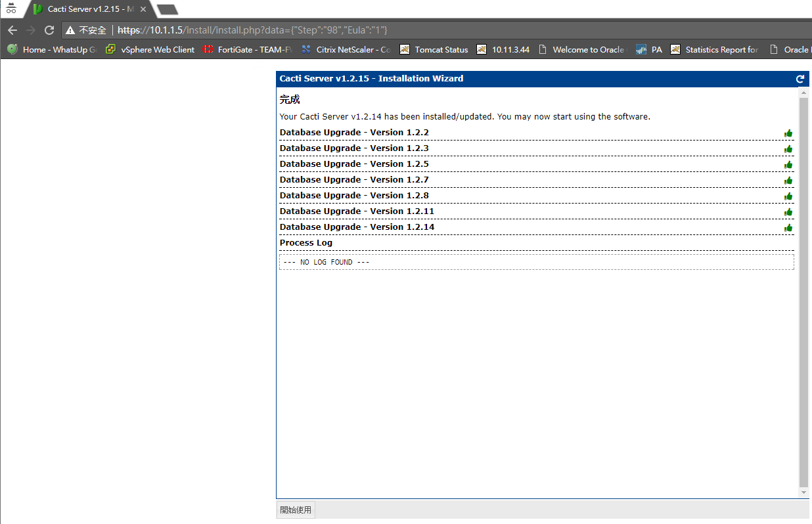The width and height of the screenshot is (812, 524).
Task: Click thumbs-up icon for Version 1.2.7
Action: [788, 181]
